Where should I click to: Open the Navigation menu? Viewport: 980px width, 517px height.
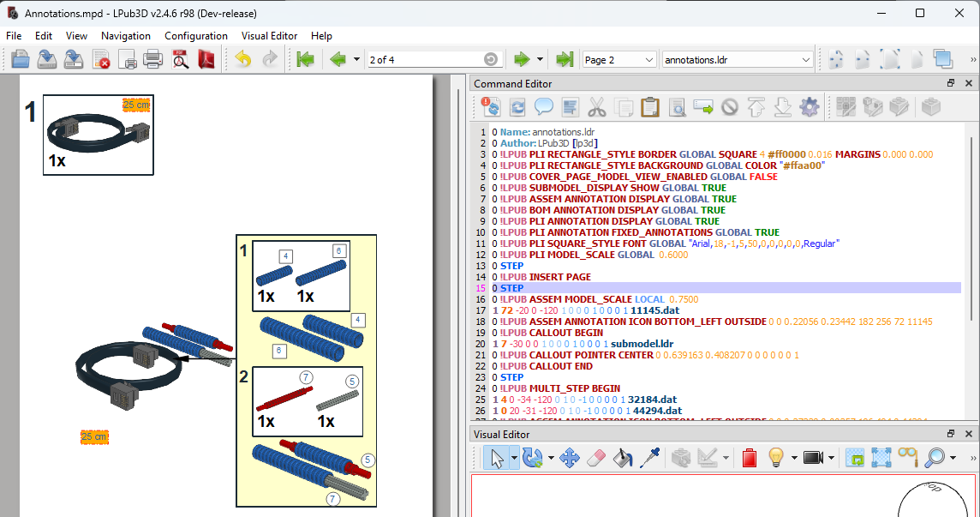126,36
